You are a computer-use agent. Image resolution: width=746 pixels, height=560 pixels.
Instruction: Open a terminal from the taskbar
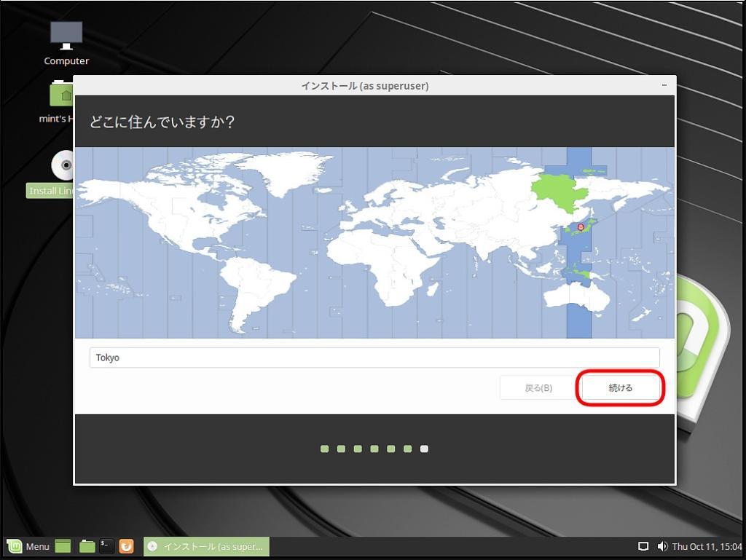(106, 546)
